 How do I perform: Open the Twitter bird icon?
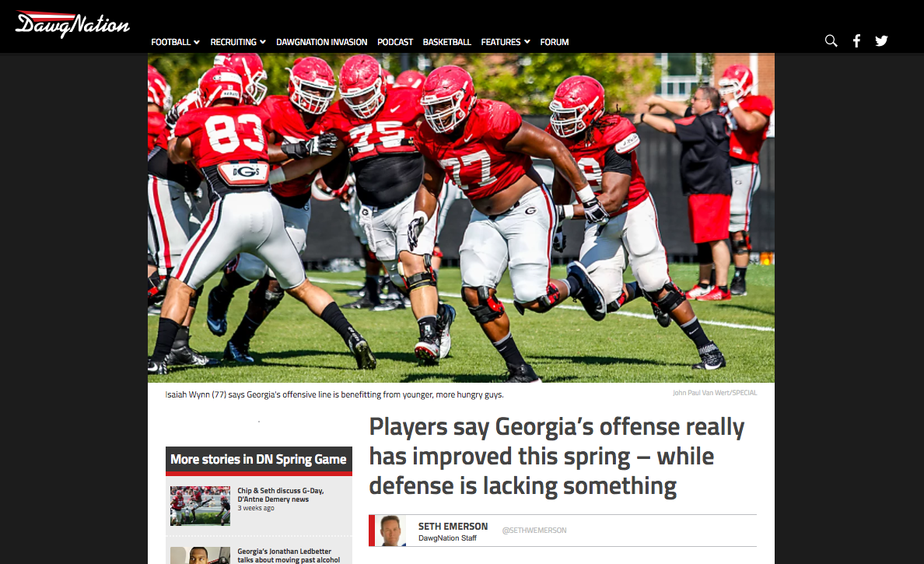(881, 40)
